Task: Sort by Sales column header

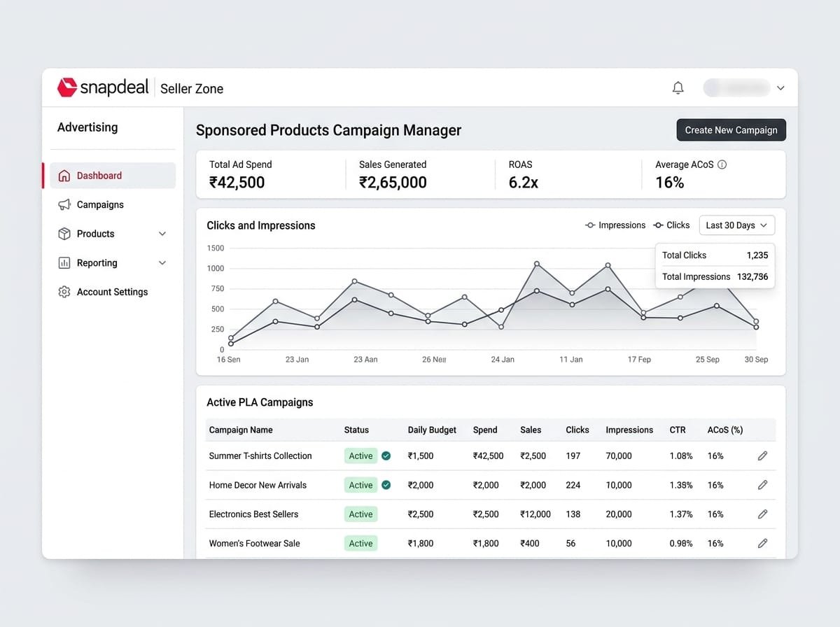Action: pyautogui.click(x=531, y=430)
